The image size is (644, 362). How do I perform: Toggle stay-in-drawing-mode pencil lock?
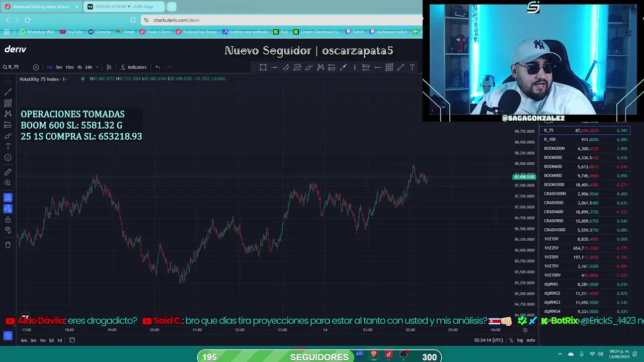(8, 208)
